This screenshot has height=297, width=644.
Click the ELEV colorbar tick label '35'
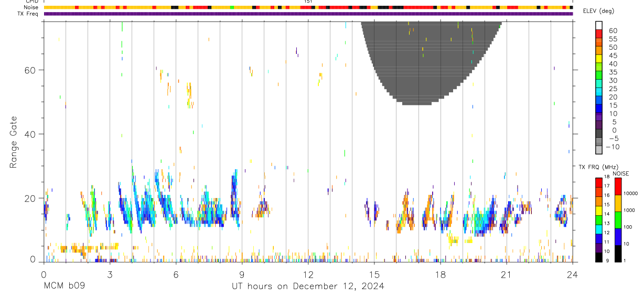coord(613,72)
